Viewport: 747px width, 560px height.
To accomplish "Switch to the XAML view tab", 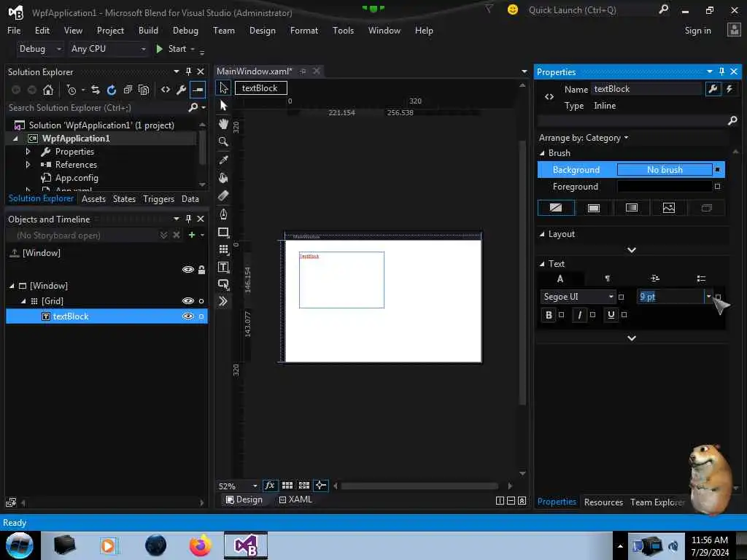I will 295,499.
